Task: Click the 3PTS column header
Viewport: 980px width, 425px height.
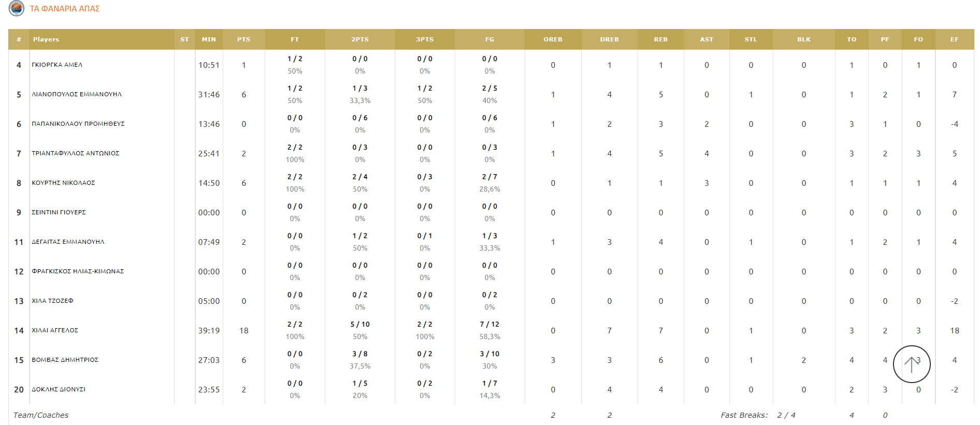Action: point(425,39)
